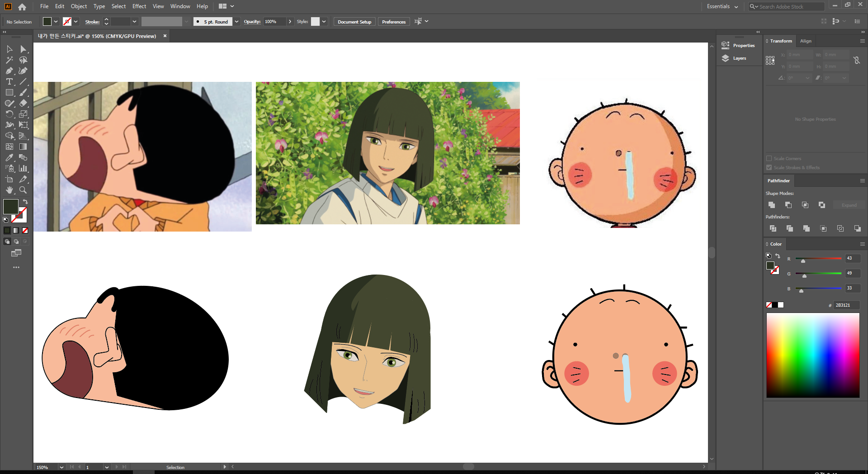
Task: Select the Type tool
Action: tap(9, 81)
